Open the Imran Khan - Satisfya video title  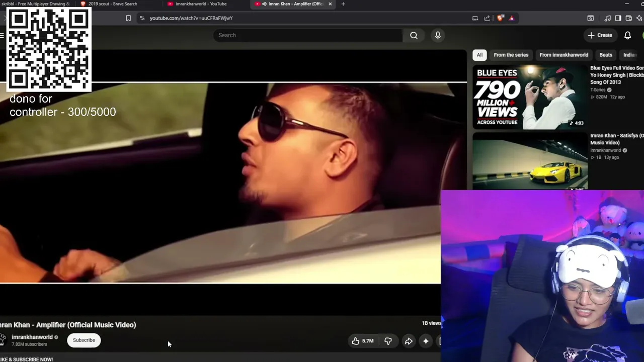(x=617, y=139)
